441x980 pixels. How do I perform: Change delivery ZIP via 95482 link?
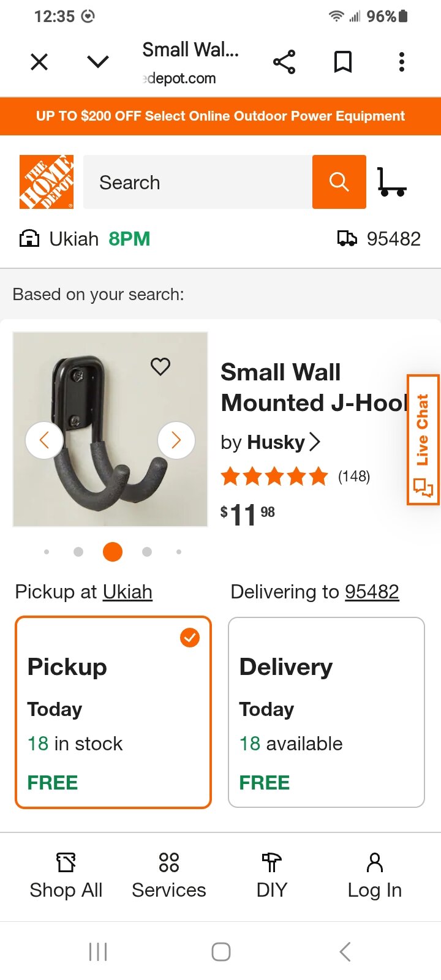372,592
